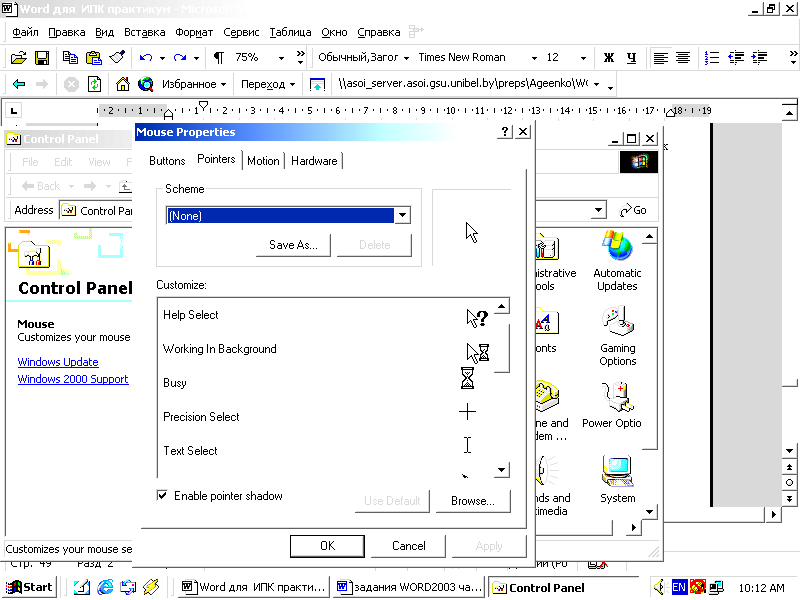Click the Save As... button
The height and width of the screenshot is (600, 800).
(293, 245)
